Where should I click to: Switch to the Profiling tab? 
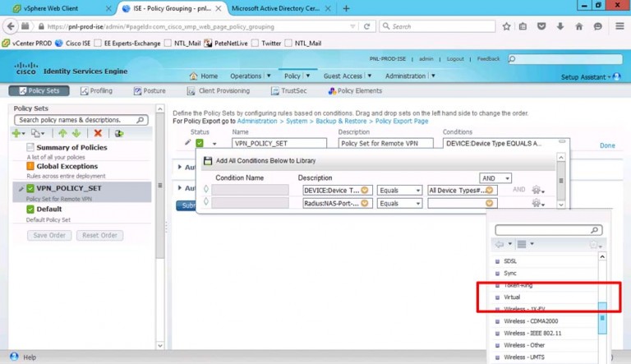[x=97, y=91]
